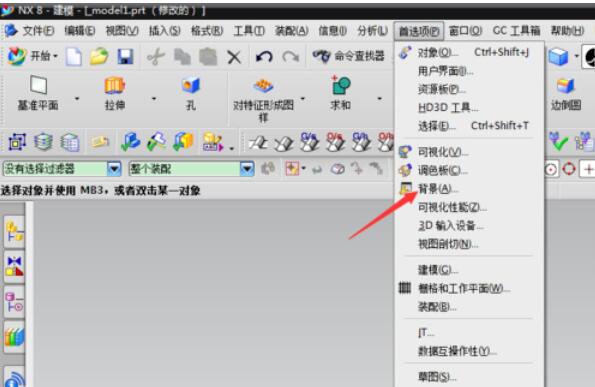Delete with the X icon
595x387 pixels.
(x=234, y=57)
